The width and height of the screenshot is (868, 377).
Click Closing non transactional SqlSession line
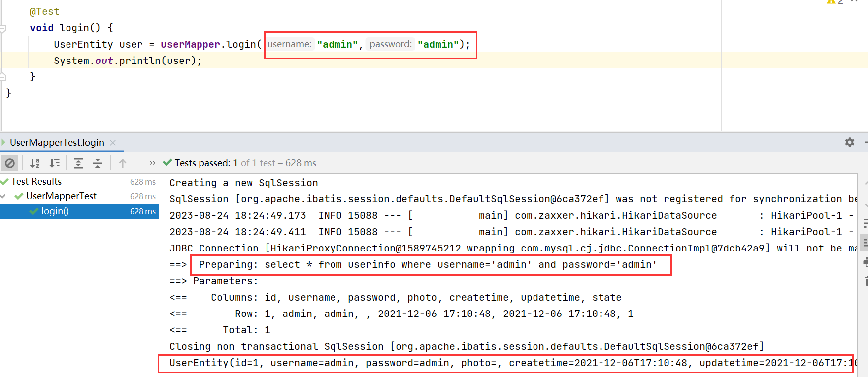(467, 346)
